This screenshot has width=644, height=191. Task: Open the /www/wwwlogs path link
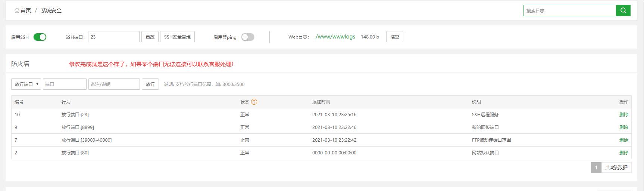click(x=335, y=37)
